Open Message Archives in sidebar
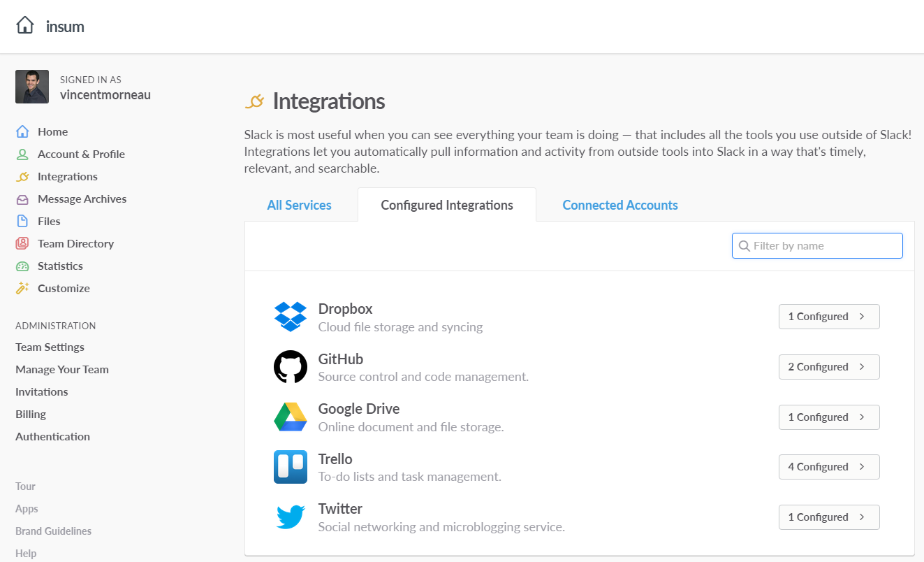This screenshot has height=562, width=924. [82, 199]
